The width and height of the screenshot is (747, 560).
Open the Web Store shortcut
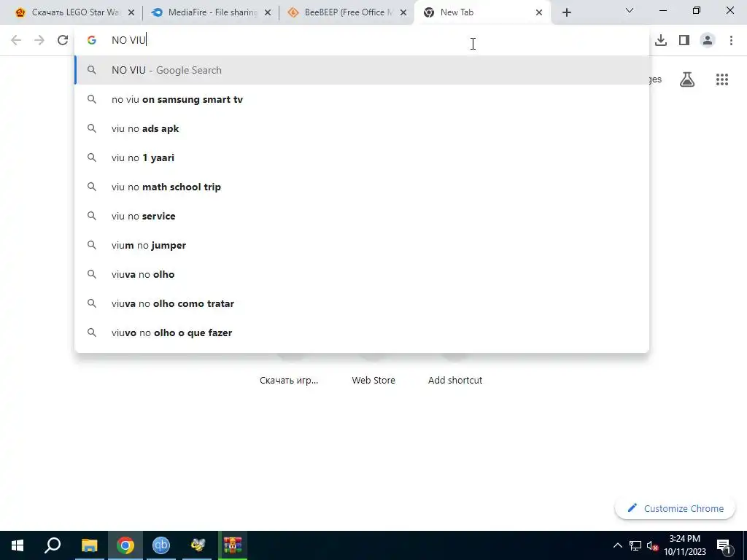coord(373,380)
